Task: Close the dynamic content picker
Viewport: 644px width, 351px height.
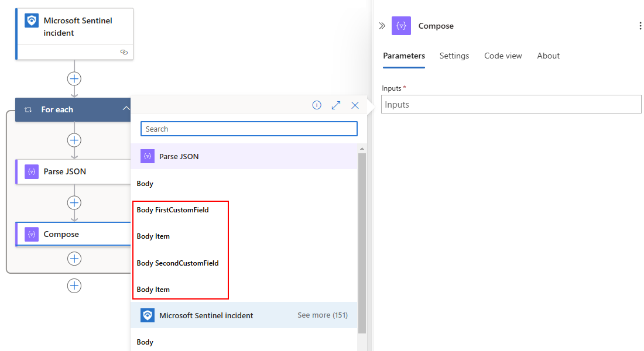Action: tap(355, 105)
